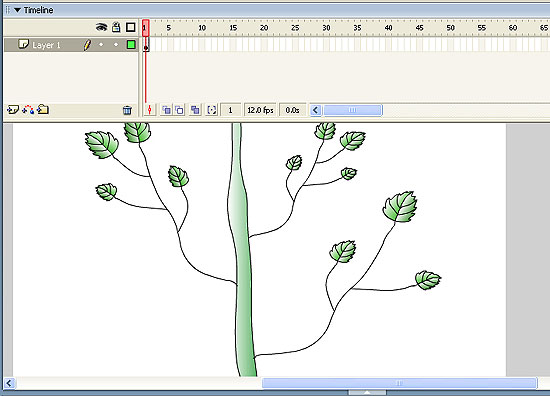Toggle Edit Multiple Frames
Image resolution: width=550 pixels, height=396 pixels.
pos(195,110)
